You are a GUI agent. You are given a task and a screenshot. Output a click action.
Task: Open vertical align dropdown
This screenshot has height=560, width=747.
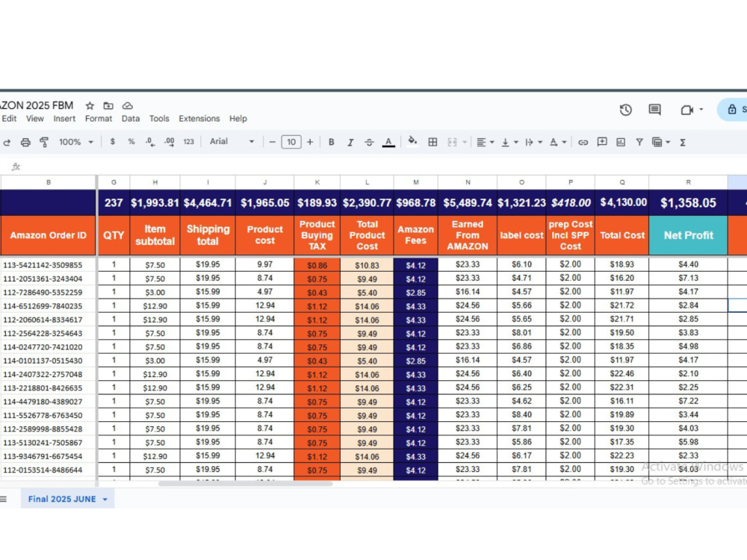(509, 142)
